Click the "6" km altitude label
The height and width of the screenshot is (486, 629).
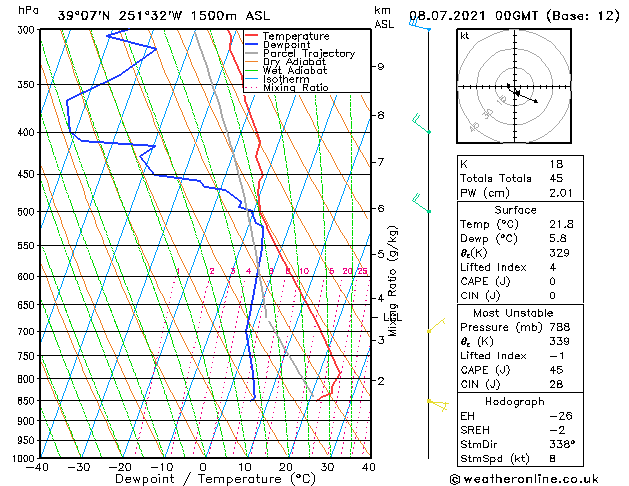click(381, 208)
